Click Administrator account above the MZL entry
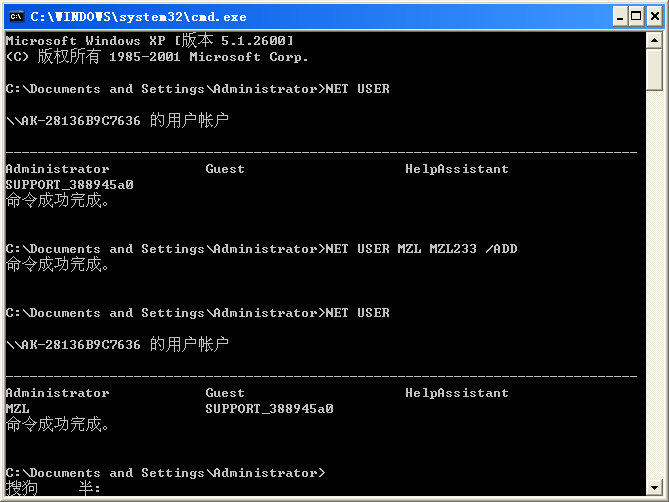669x502 pixels. click(57, 393)
